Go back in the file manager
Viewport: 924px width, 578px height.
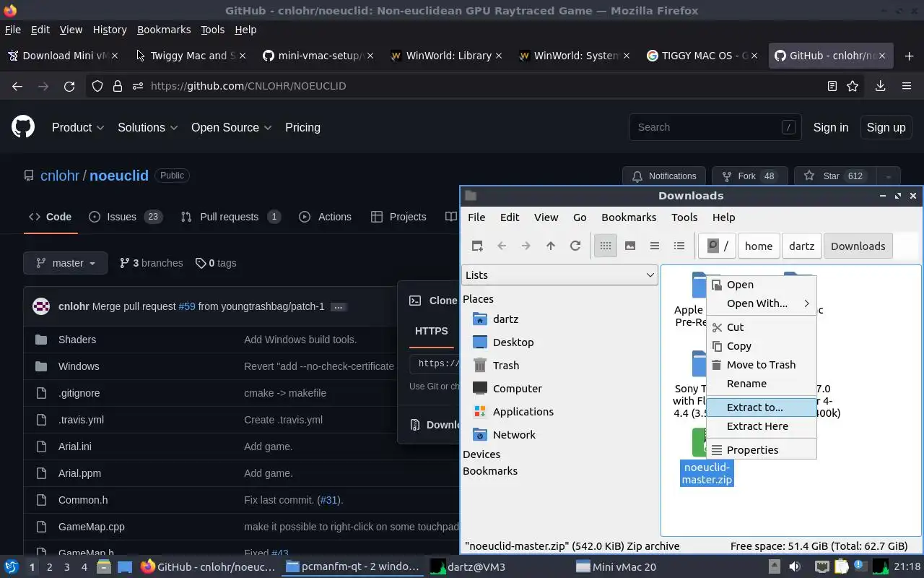pyautogui.click(x=502, y=246)
